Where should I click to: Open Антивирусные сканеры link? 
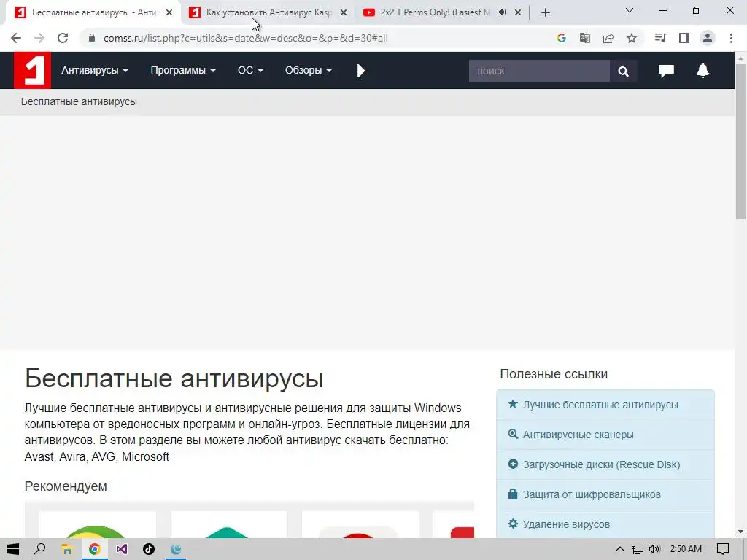578,435
